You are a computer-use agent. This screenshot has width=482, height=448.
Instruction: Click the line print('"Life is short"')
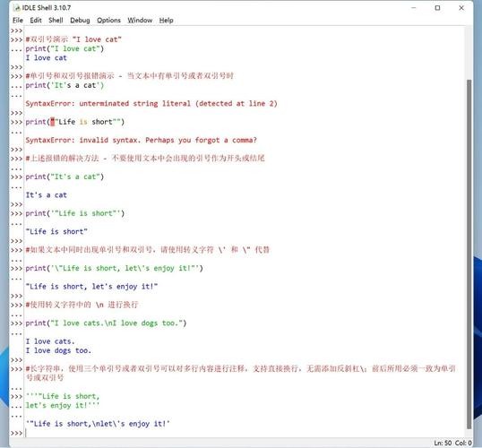coord(75,213)
